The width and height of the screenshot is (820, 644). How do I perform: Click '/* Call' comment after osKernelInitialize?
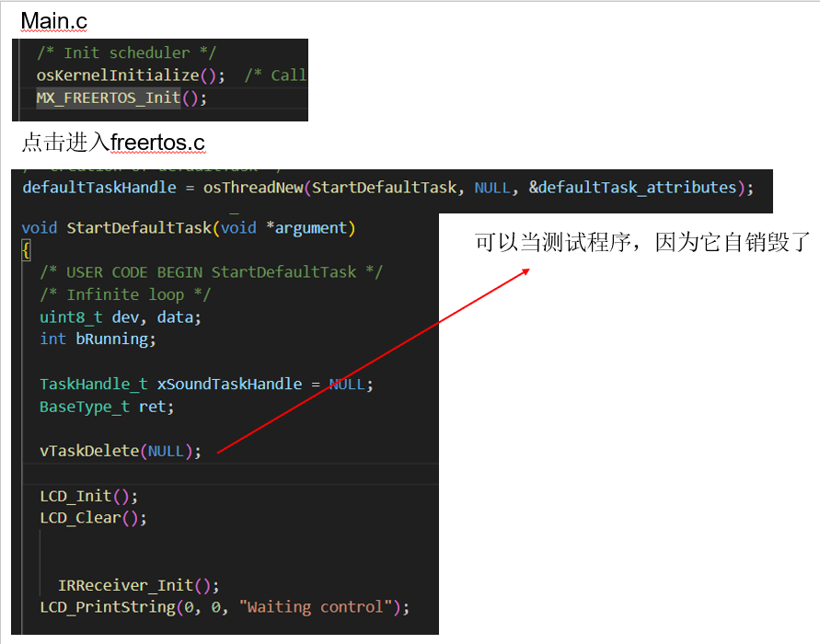(x=275, y=75)
